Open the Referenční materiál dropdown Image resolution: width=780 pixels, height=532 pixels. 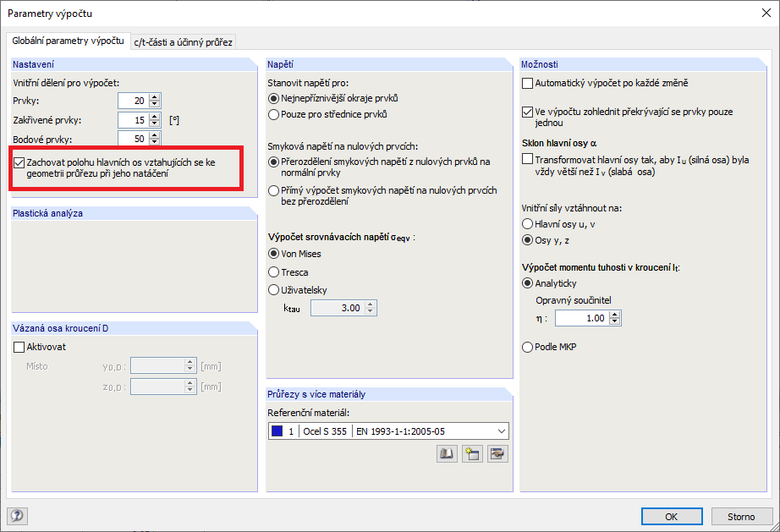[502, 431]
